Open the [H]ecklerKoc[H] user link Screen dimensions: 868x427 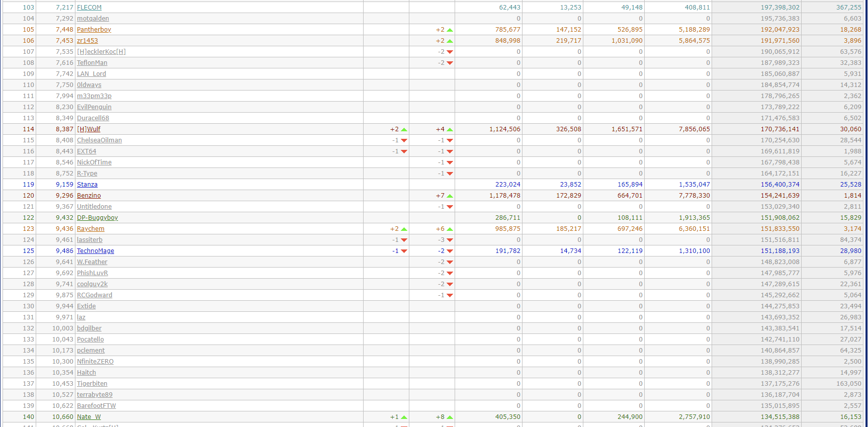tap(101, 52)
